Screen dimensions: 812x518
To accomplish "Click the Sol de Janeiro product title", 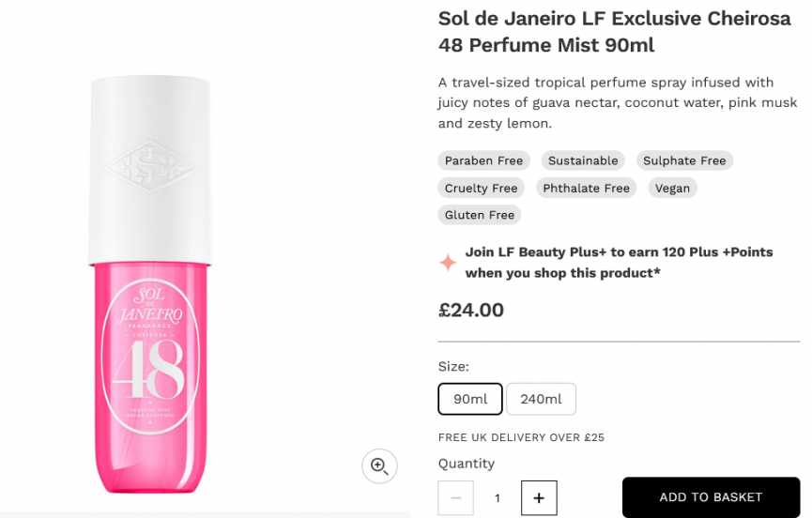I will point(614,32).
